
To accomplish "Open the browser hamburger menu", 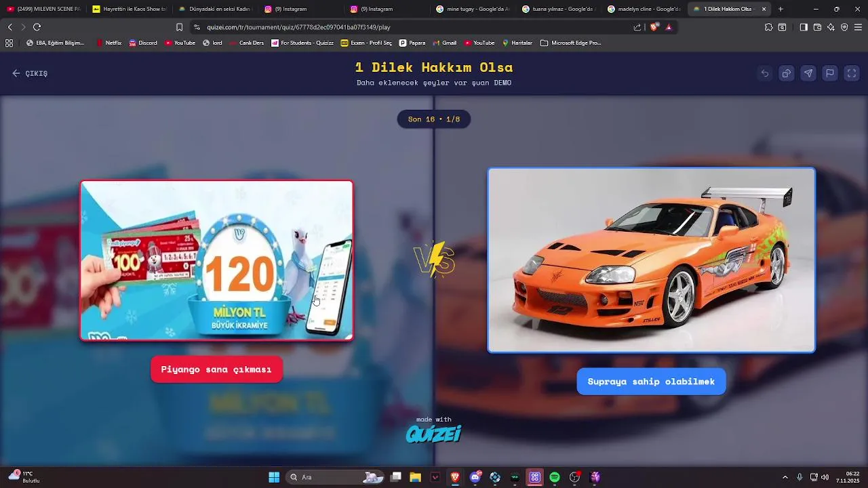I will coord(858,27).
